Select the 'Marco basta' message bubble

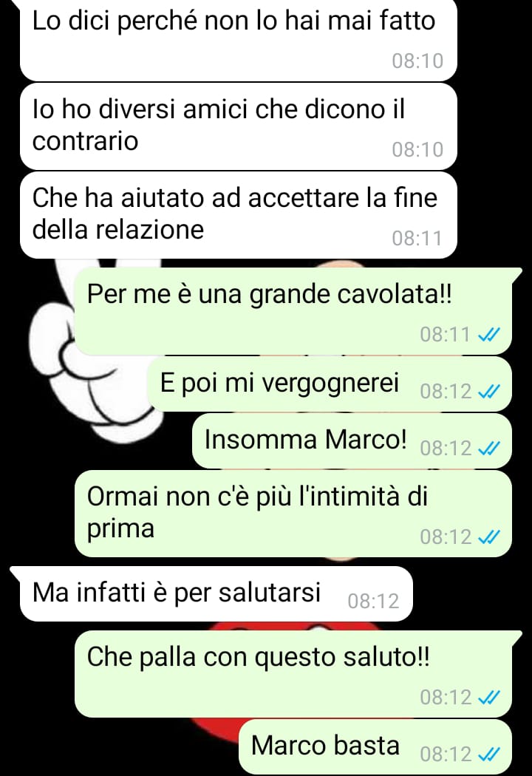click(x=375, y=747)
